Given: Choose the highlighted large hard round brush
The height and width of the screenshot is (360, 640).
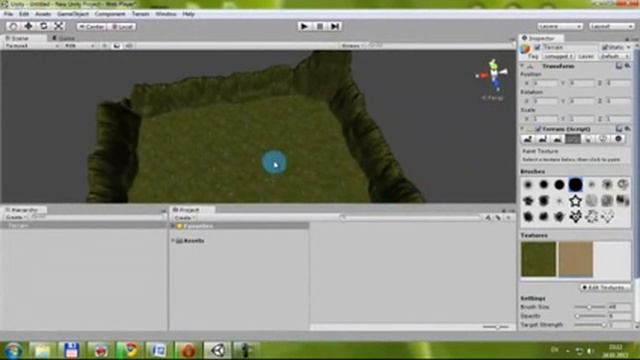Looking at the screenshot, I should 576,185.
